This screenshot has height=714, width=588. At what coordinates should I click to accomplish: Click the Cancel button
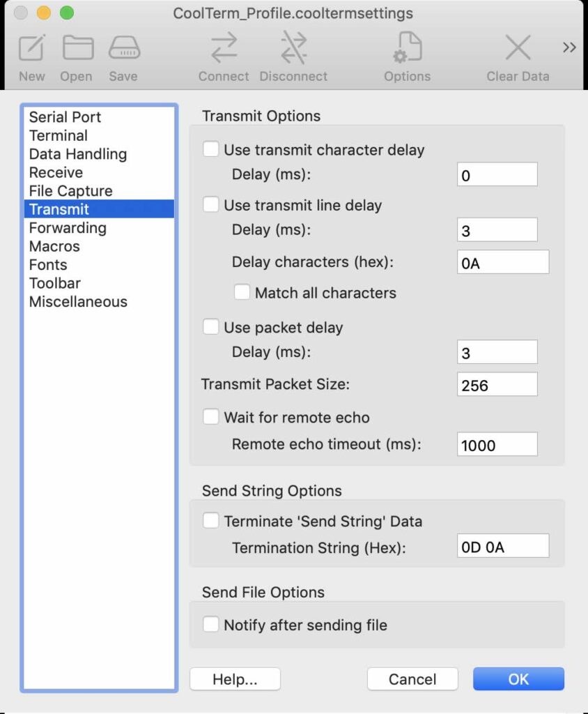pyautogui.click(x=412, y=679)
